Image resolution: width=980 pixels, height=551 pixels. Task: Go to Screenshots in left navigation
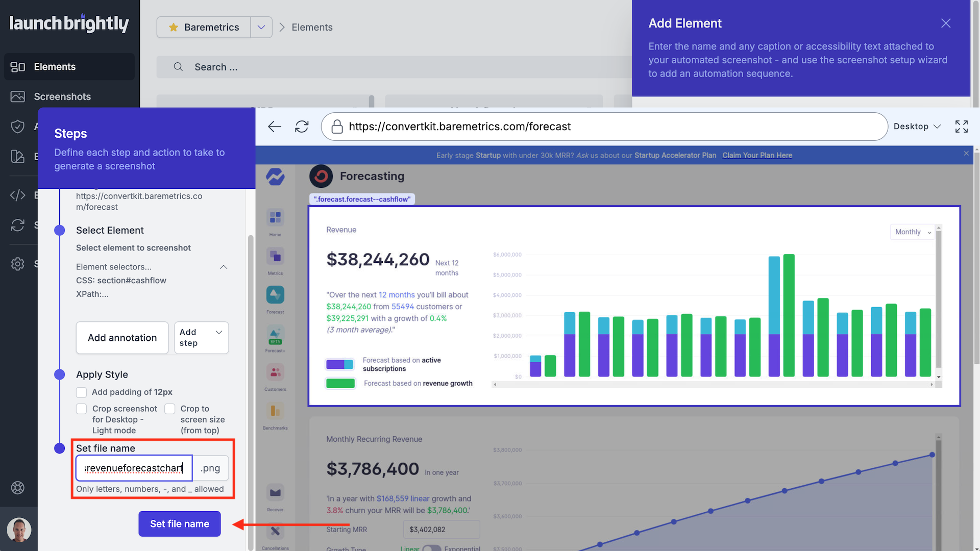(x=62, y=96)
